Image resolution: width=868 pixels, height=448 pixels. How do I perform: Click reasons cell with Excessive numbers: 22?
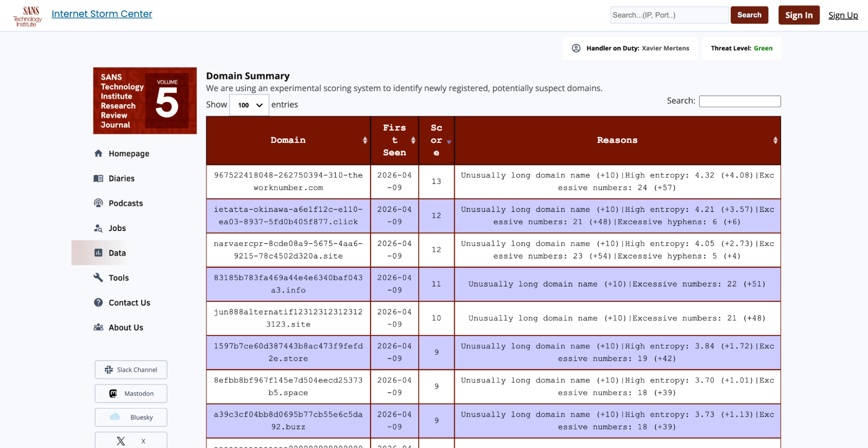point(617,284)
